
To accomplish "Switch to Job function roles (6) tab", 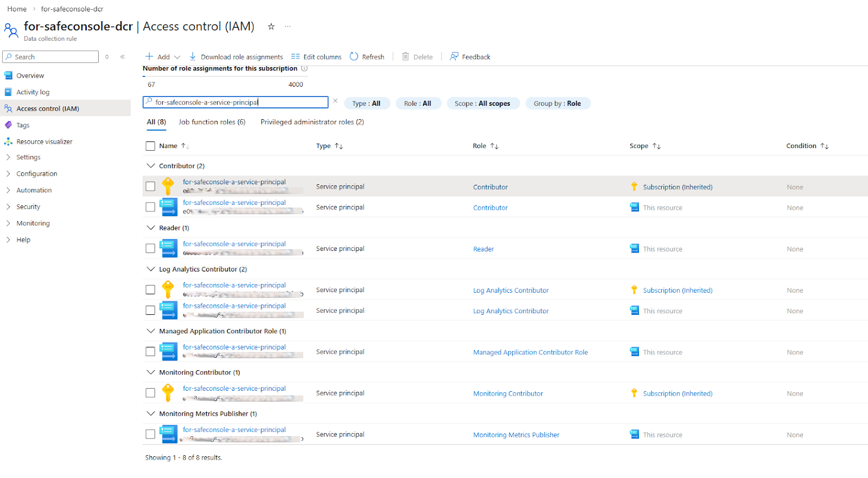I will (212, 122).
